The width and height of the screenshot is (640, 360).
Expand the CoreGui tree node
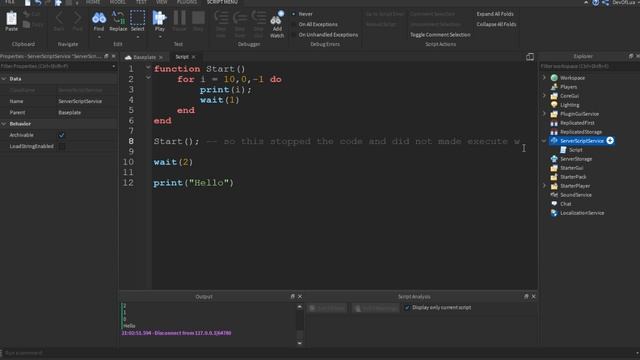[x=544, y=96]
